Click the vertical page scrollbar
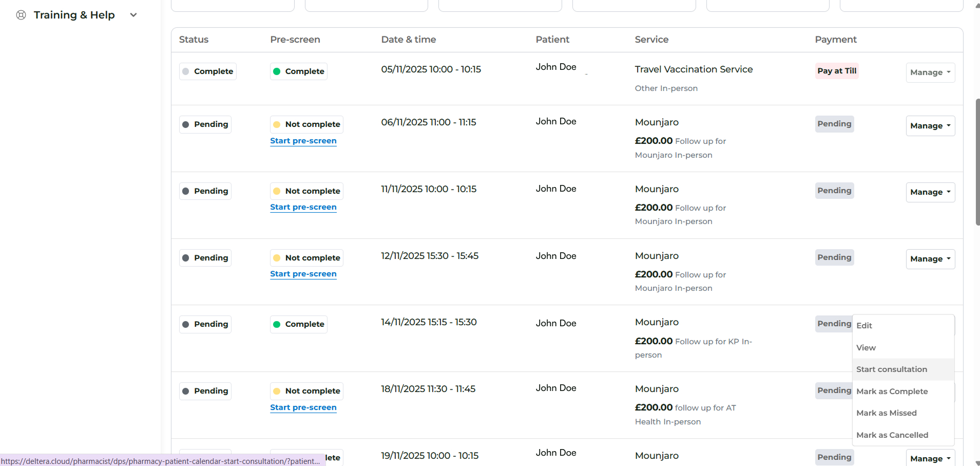 [977, 162]
